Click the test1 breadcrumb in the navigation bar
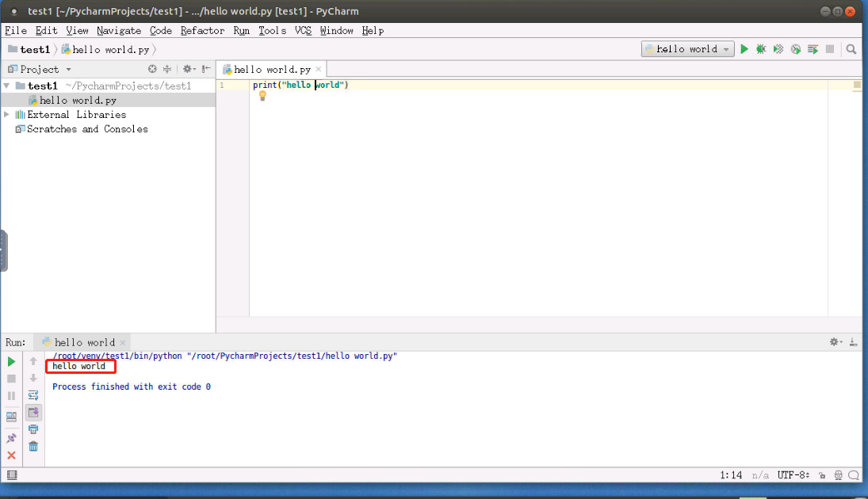Screen dimensions: 868x499 tap(29, 50)
